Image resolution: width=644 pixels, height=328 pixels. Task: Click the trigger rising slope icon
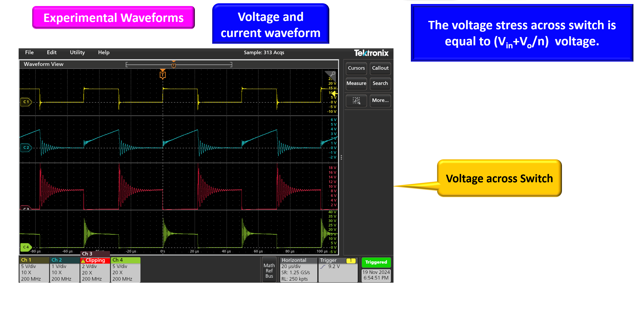pos(323,267)
